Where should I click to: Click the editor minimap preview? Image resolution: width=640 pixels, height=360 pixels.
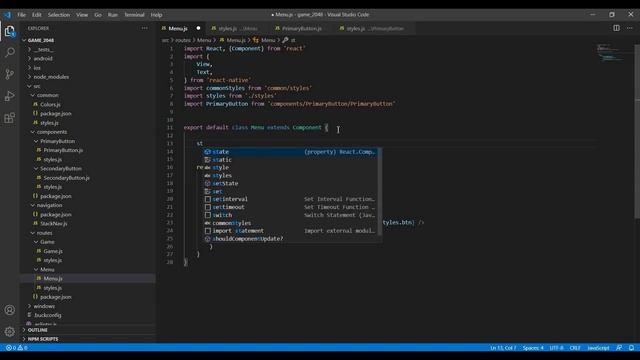coord(611,53)
